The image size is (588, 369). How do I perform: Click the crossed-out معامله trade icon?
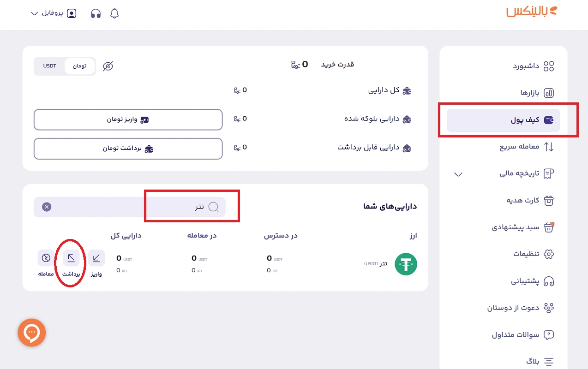click(x=46, y=258)
